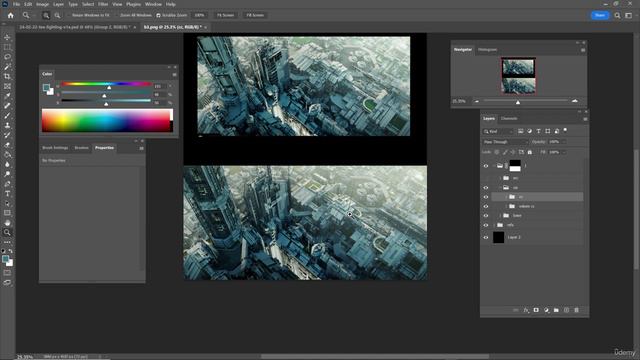Select the Brush tool

point(7,116)
